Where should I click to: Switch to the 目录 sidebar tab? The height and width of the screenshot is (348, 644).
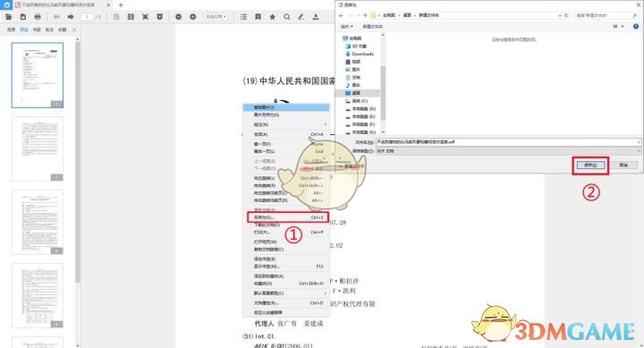pos(11,30)
